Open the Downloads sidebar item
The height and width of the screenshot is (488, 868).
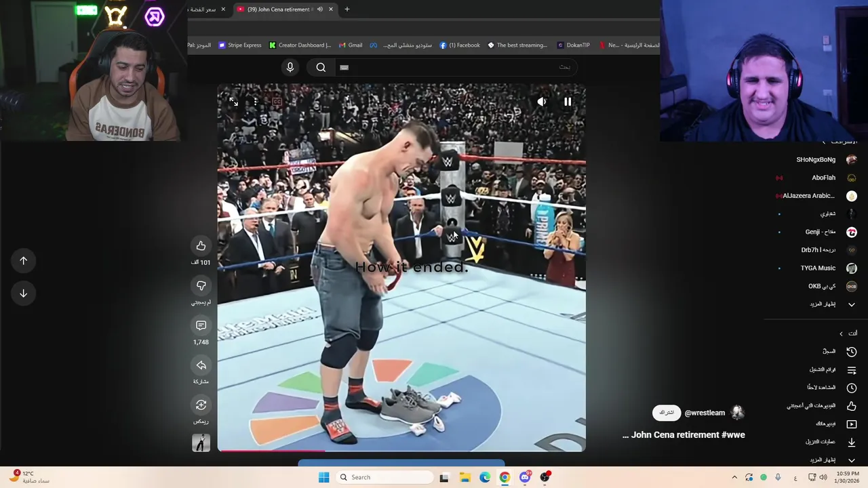(831, 442)
